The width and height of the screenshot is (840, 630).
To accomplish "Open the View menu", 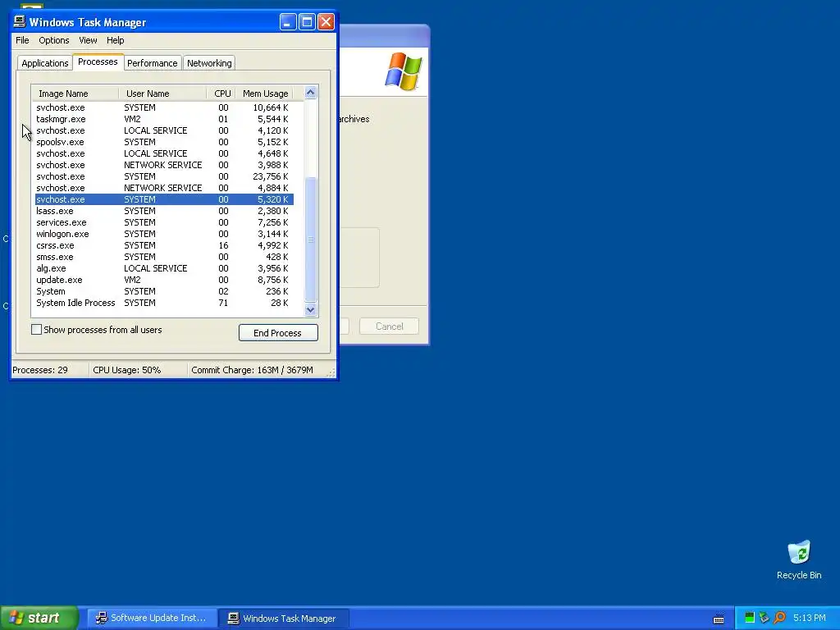I will (x=88, y=40).
